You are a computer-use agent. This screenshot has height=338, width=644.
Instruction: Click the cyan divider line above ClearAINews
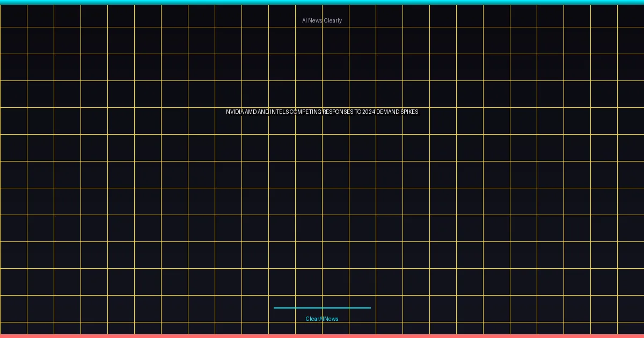(x=322, y=308)
